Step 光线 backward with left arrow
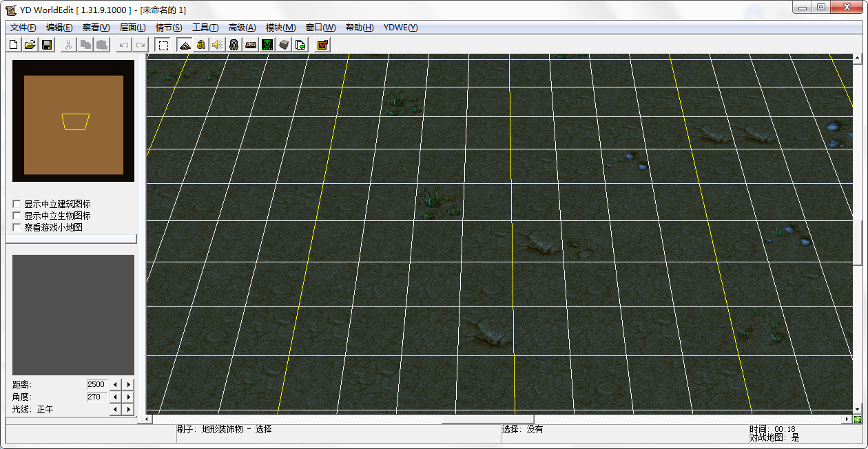 116,409
